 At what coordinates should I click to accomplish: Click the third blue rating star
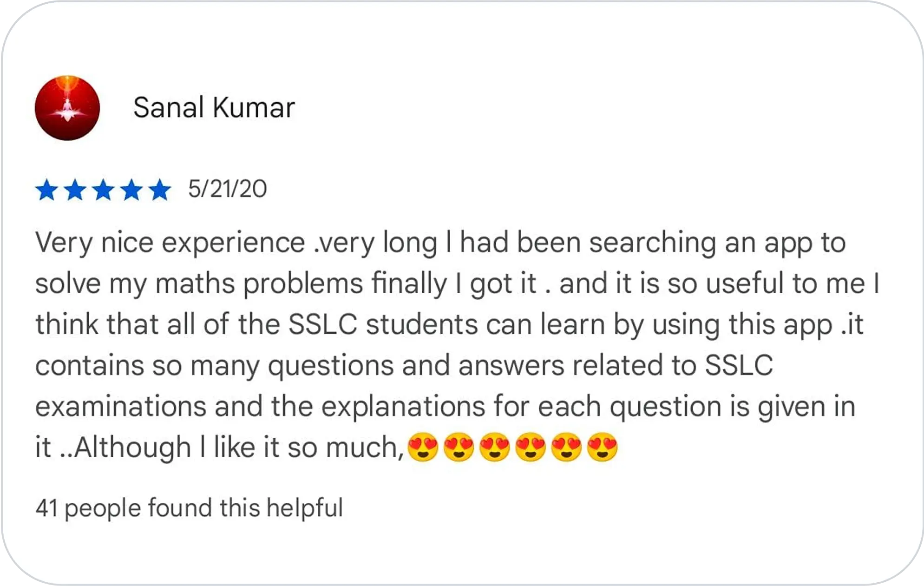104,190
